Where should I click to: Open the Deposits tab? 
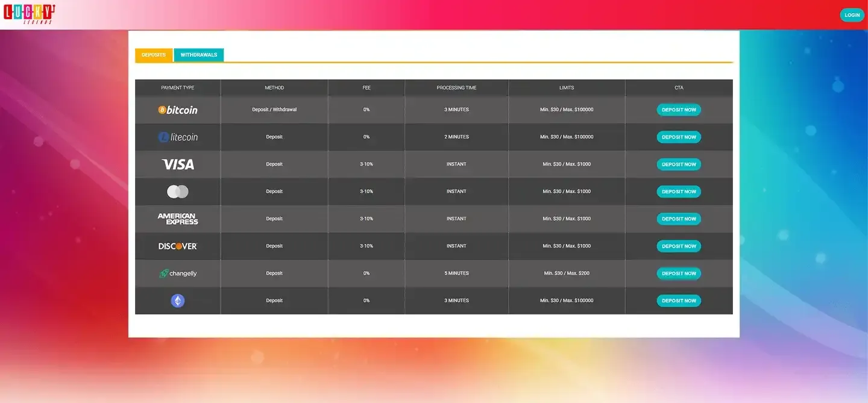click(154, 55)
